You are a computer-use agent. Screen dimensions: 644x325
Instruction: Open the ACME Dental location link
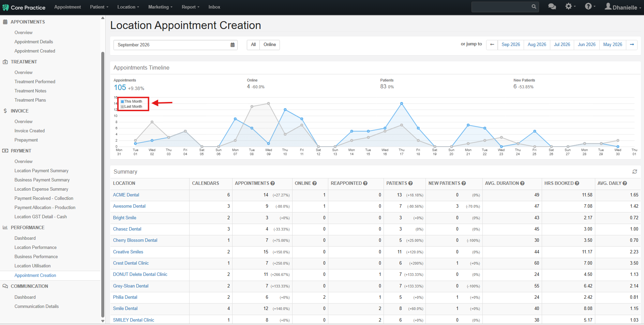[x=126, y=195]
